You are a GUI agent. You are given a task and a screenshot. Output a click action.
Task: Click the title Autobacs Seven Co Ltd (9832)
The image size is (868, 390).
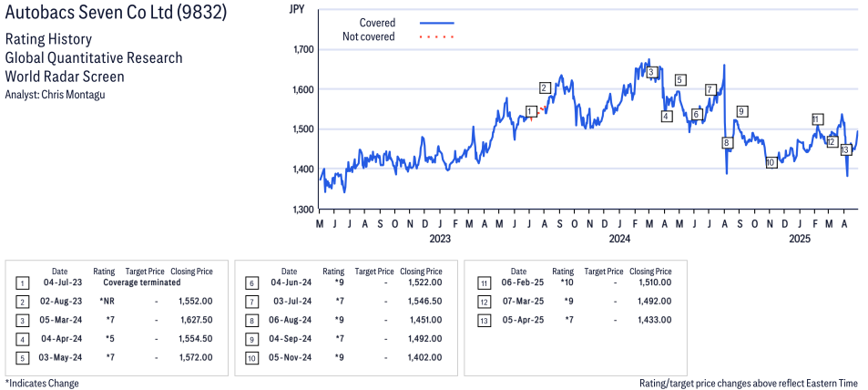pos(116,12)
